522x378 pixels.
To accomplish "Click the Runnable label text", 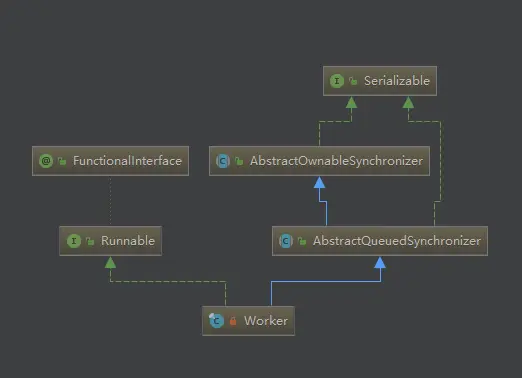I will tap(128, 241).
